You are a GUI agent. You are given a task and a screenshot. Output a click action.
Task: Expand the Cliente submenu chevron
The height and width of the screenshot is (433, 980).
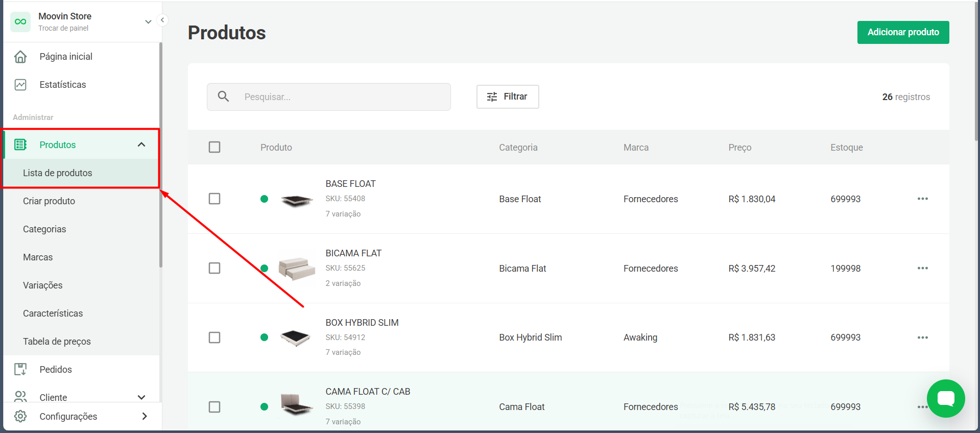click(141, 397)
